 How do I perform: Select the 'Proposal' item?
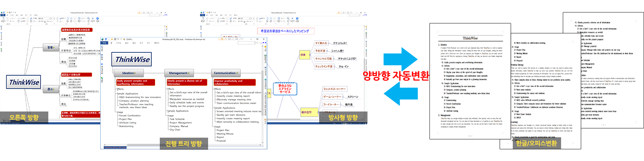(x=221, y=141)
